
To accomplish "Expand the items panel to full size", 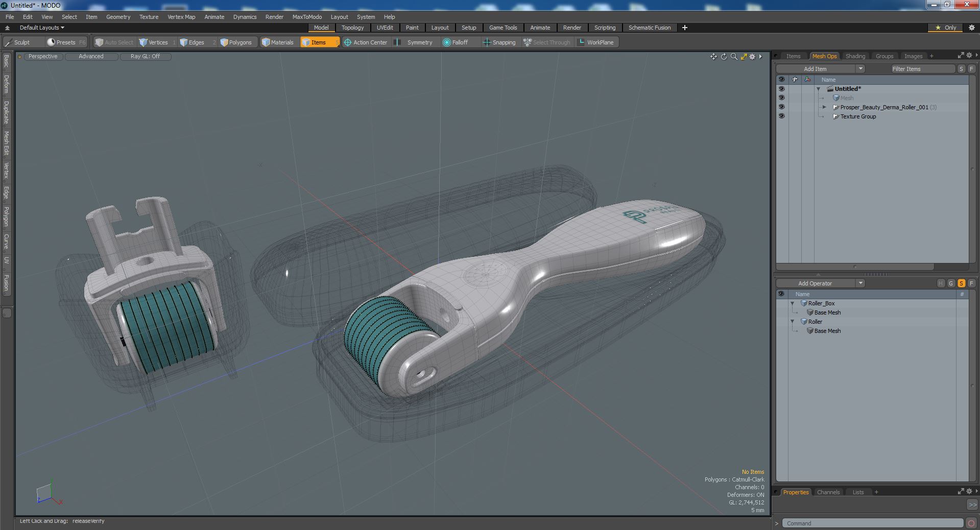I will tap(961, 56).
